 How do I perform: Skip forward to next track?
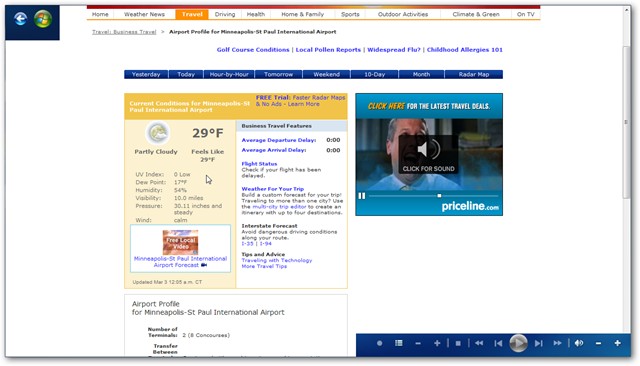538,344
